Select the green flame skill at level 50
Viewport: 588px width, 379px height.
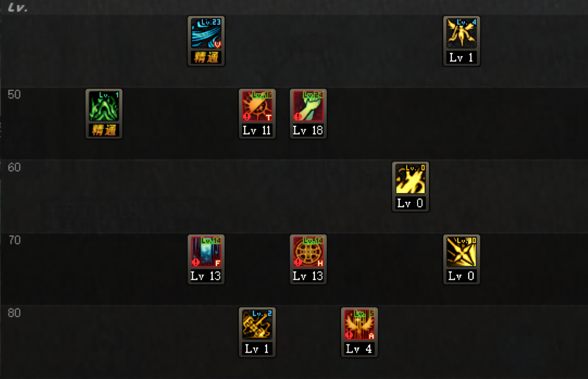coord(104,106)
